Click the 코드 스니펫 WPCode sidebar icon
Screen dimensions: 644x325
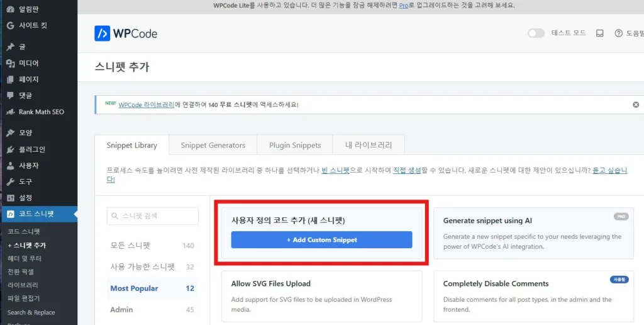(11, 214)
